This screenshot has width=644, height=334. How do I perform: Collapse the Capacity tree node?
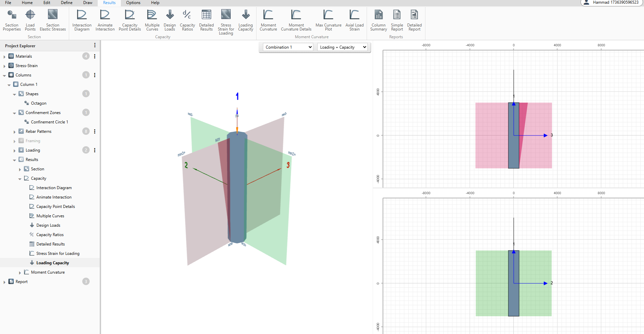[20, 179]
